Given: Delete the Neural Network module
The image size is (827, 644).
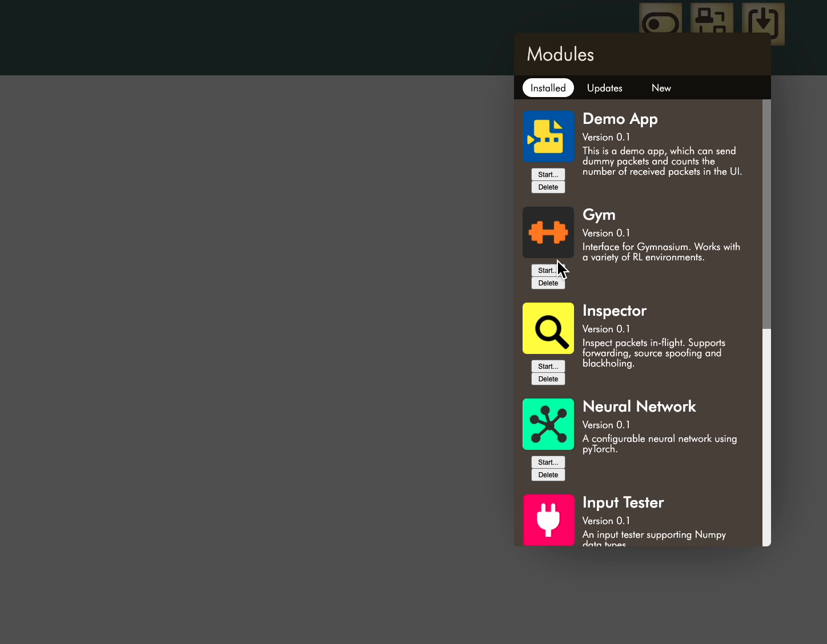Looking at the screenshot, I should pos(548,474).
